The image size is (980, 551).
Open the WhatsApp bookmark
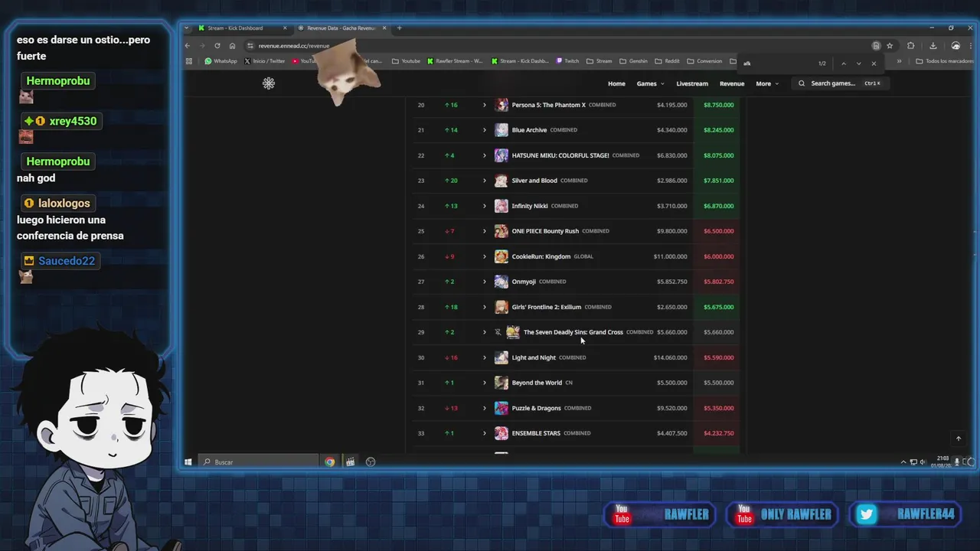220,61
